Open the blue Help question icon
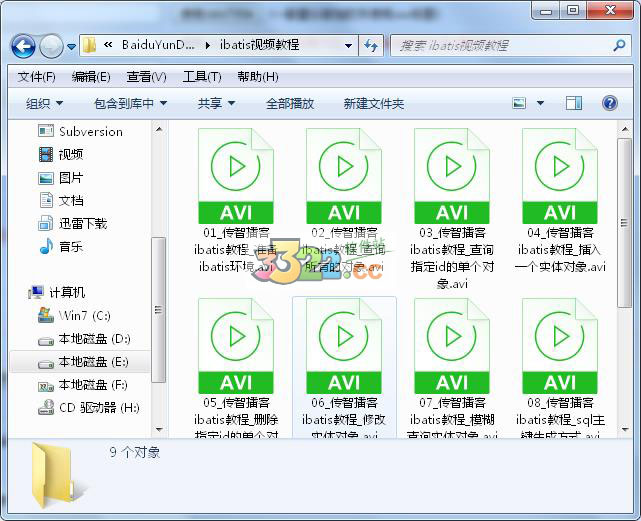 610,103
